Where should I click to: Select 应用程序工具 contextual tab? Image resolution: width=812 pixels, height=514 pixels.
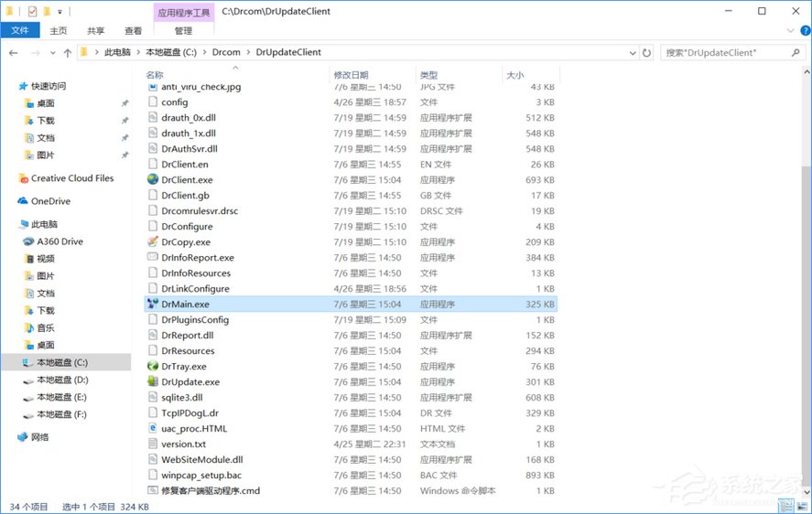coord(184,13)
